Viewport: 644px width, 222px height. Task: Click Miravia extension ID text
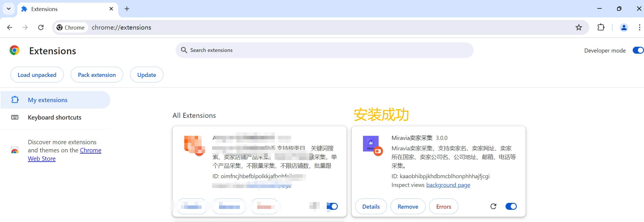pyautogui.click(x=440, y=176)
